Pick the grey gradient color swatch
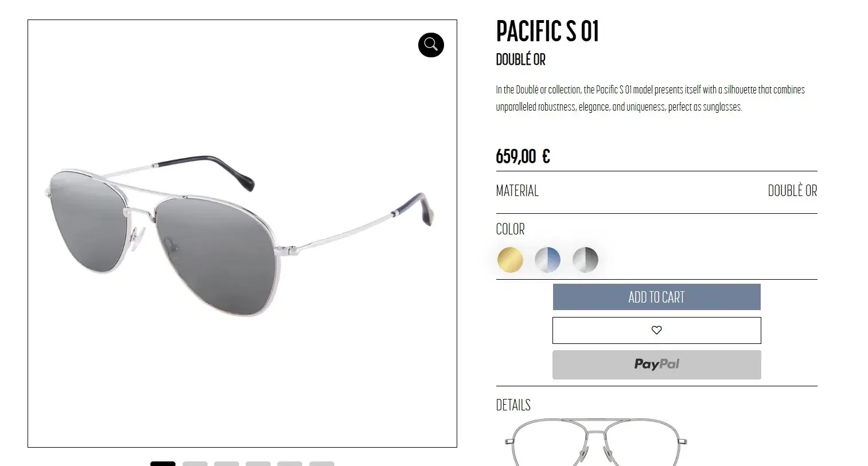Viewport: 868px width, 466px height. [x=585, y=260]
